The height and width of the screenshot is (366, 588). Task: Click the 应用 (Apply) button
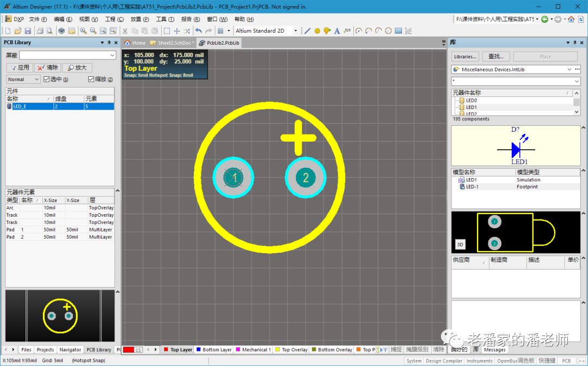19,68
